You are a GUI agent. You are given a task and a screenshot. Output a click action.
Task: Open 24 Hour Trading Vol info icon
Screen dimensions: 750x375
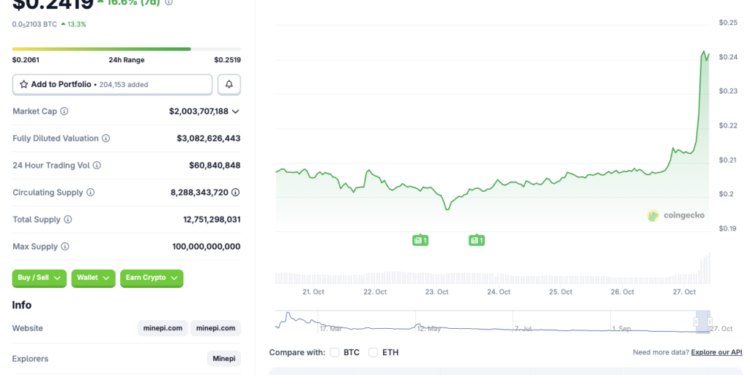coord(97,165)
